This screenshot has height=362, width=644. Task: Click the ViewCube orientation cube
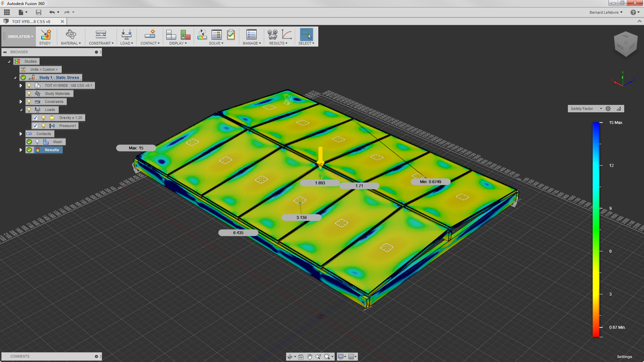626,45
